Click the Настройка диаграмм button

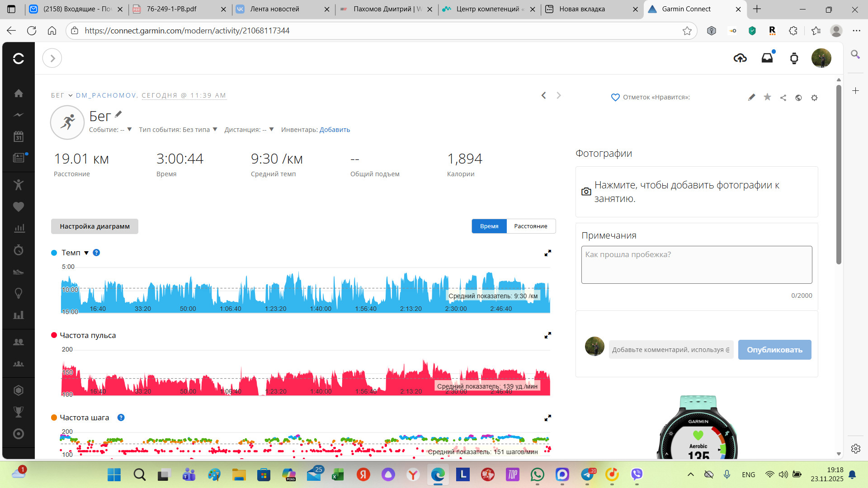tap(94, 226)
